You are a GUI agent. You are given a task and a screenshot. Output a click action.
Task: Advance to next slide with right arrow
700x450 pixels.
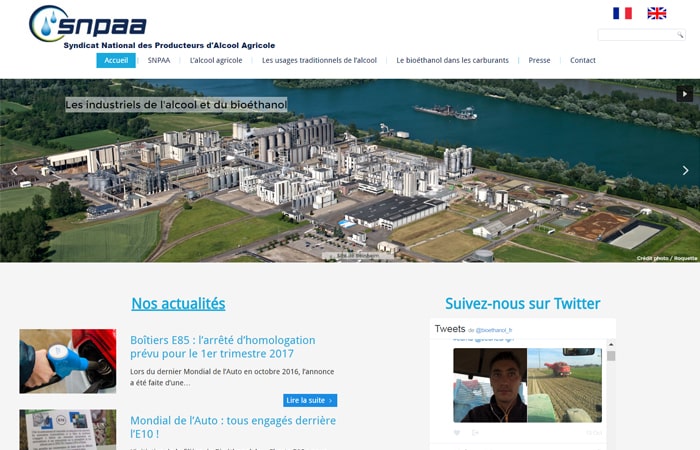point(685,171)
